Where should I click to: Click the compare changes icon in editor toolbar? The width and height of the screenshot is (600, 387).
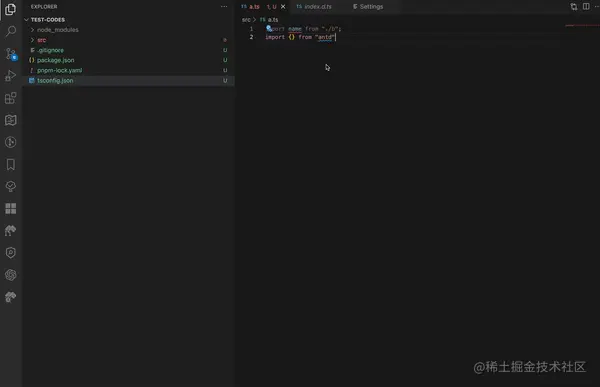[x=574, y=7]
